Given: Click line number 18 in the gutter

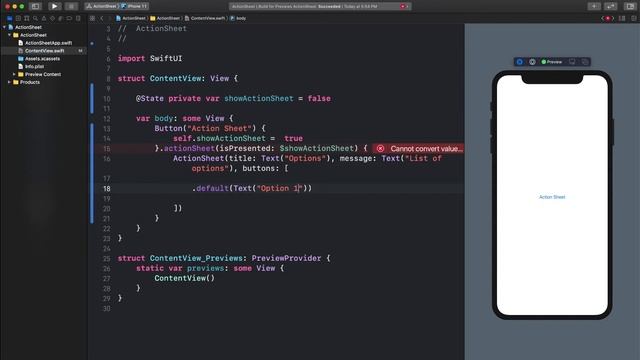Looking at the screenshot, I should coord(107,189).
